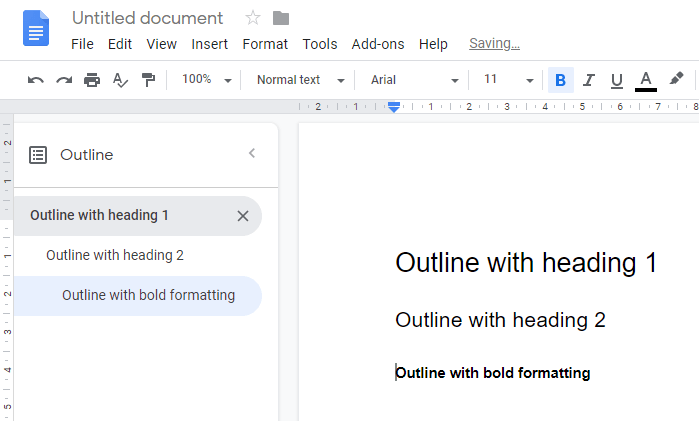
Task: Print the document
Action: coord(92,80)
